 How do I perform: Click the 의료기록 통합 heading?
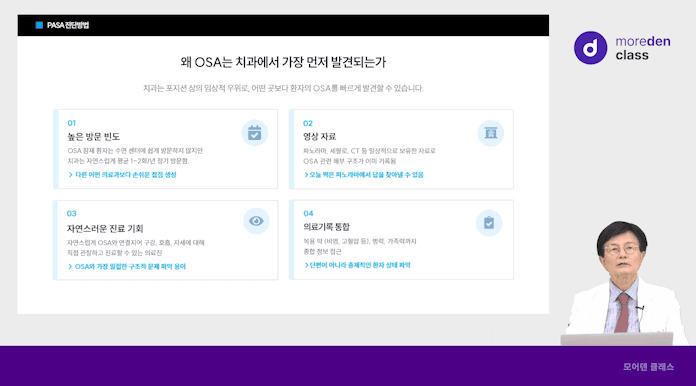click(326, 227)
